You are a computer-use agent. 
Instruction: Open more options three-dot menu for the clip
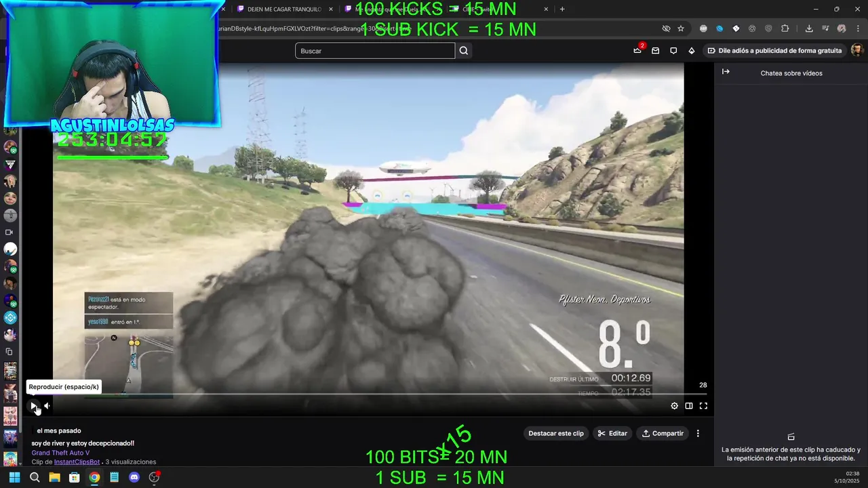(698, 433)
